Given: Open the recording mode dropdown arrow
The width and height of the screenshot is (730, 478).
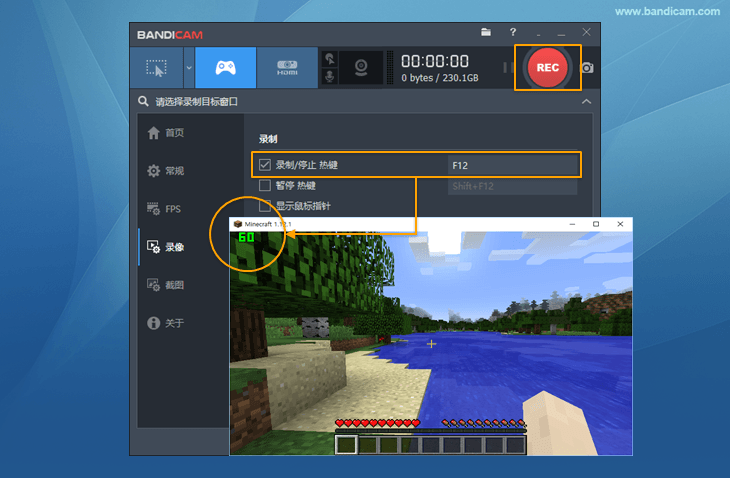Looking at the screenshot, I should (x=189, y=68).
